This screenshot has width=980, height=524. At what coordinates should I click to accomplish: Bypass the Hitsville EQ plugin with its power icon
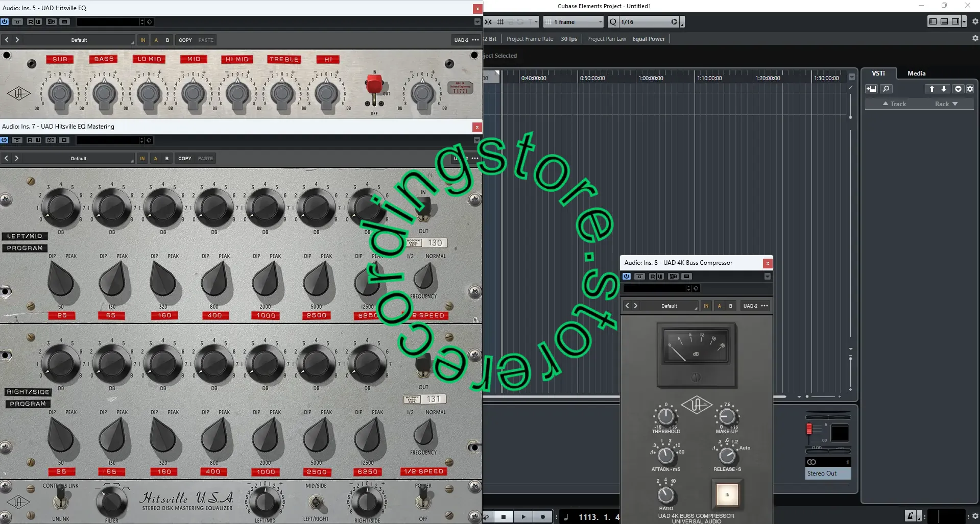(x=5, y=21)
